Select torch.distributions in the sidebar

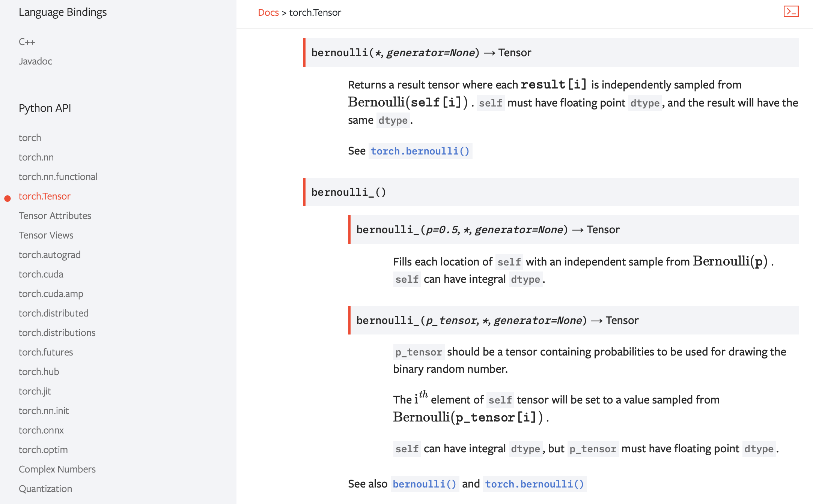pyautogui.click(x=57, y=333)
